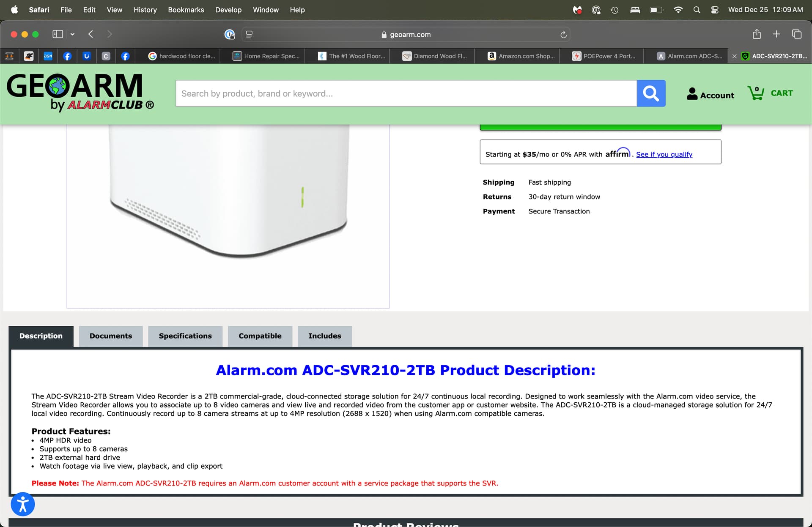Reload the geoarm.com page
The image size is (812, 527).
[563, 35]
